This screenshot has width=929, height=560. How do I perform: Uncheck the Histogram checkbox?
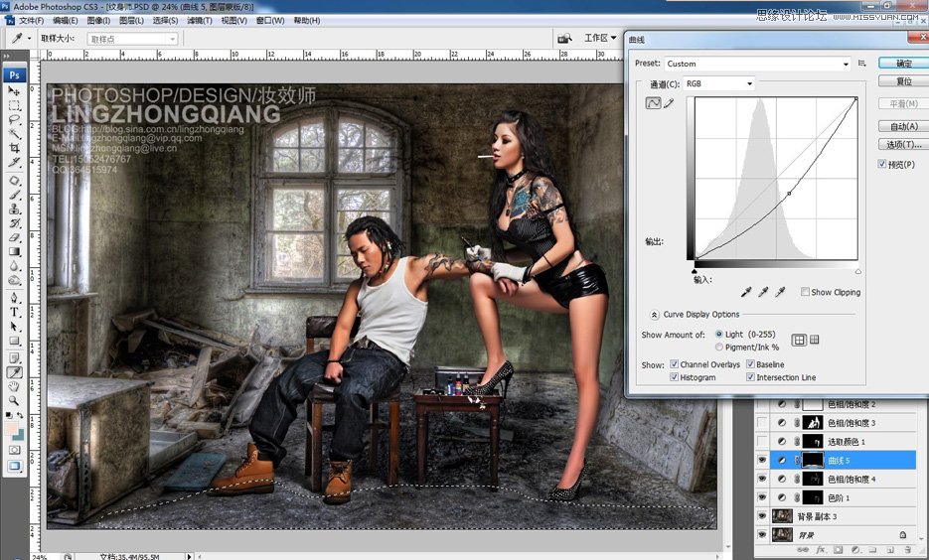pos(675,377)
